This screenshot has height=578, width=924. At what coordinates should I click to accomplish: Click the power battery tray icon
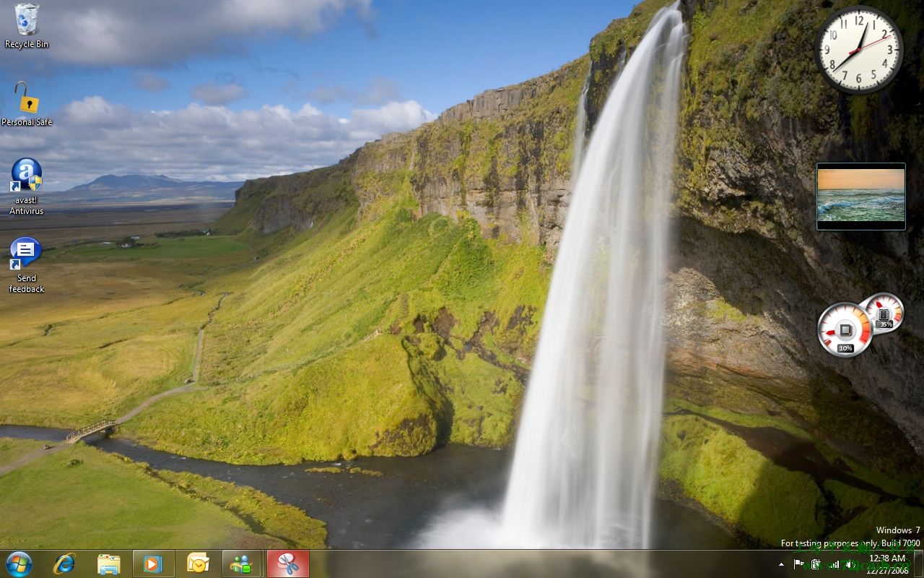coord(816,564)
